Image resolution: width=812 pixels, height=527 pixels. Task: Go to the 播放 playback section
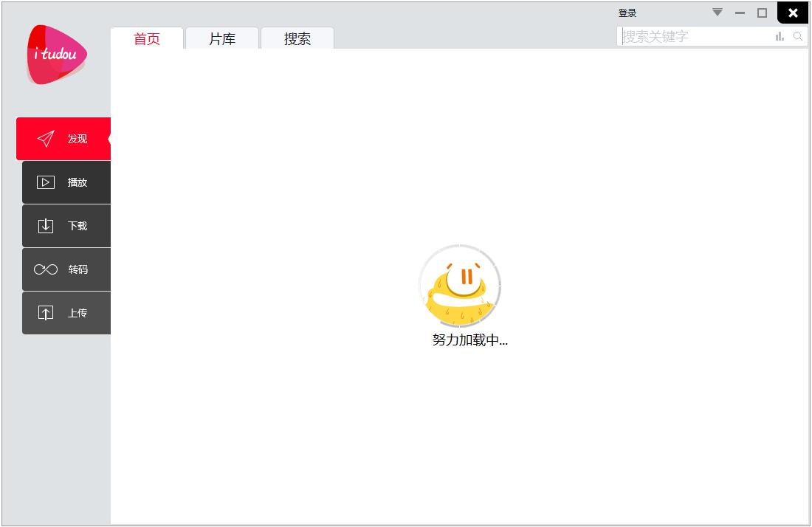click(66, 182)
